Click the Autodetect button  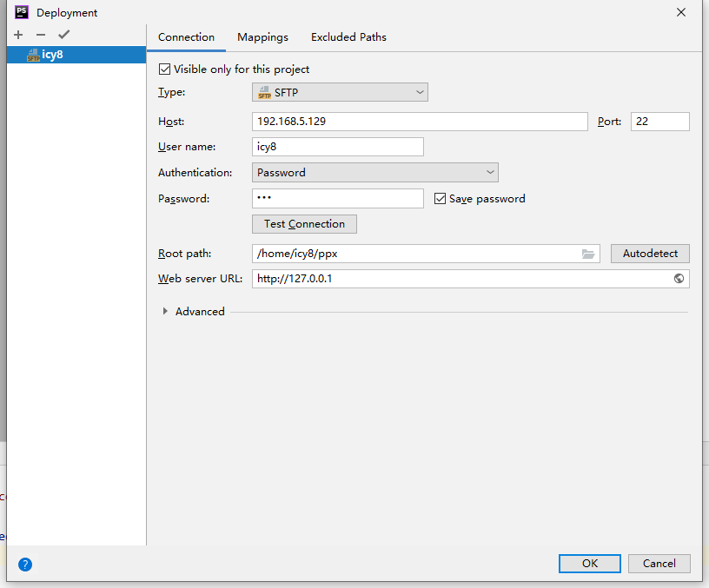pos(650,254)
